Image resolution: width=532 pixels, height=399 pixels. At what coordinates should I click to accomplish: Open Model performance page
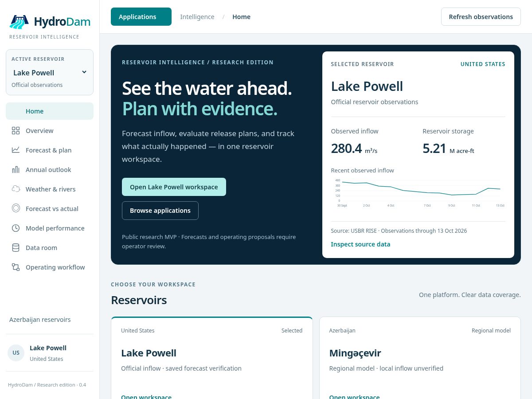coord(50,228)
